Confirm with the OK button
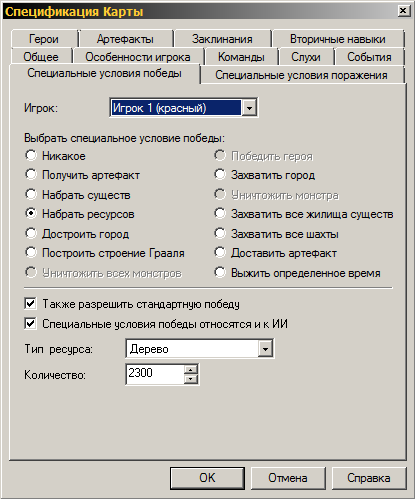The image size is (415, 499). (x=207, y=478)
